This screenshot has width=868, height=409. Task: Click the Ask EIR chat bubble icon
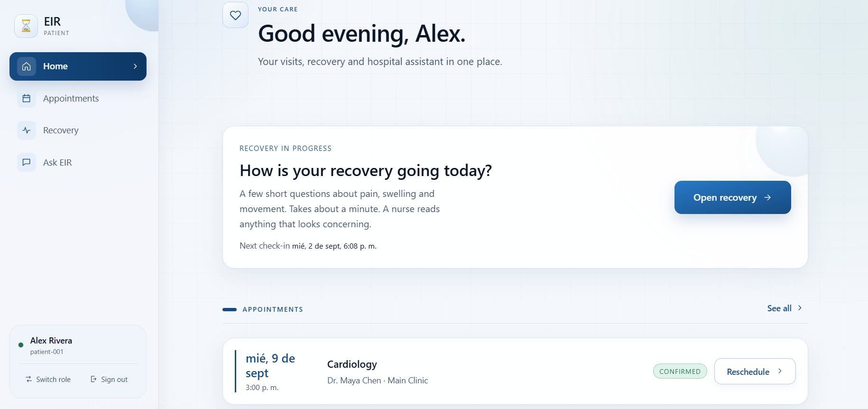pos(27,162)
